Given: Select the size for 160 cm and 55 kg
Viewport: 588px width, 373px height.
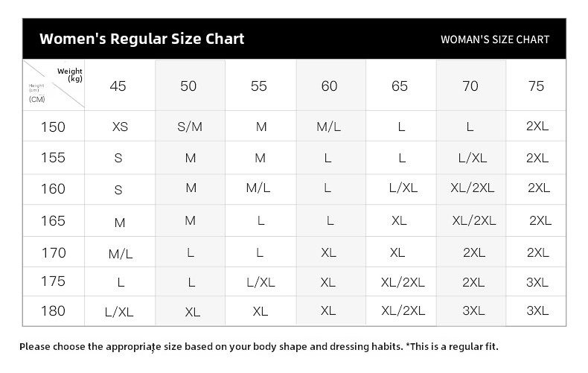Looking at the screenshot, I should tap(258, 188).
